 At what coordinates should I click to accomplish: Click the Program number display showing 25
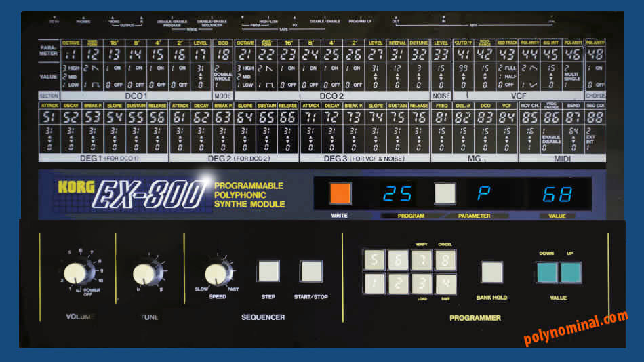397,194
